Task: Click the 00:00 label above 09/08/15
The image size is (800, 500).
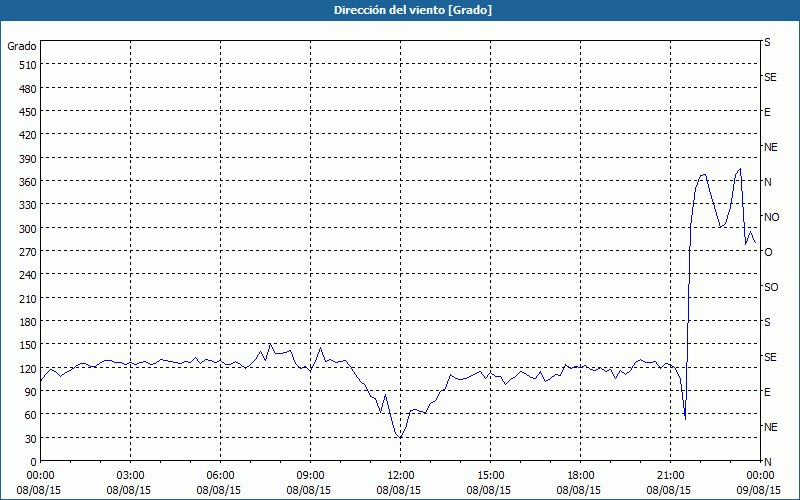Action: 760,476
